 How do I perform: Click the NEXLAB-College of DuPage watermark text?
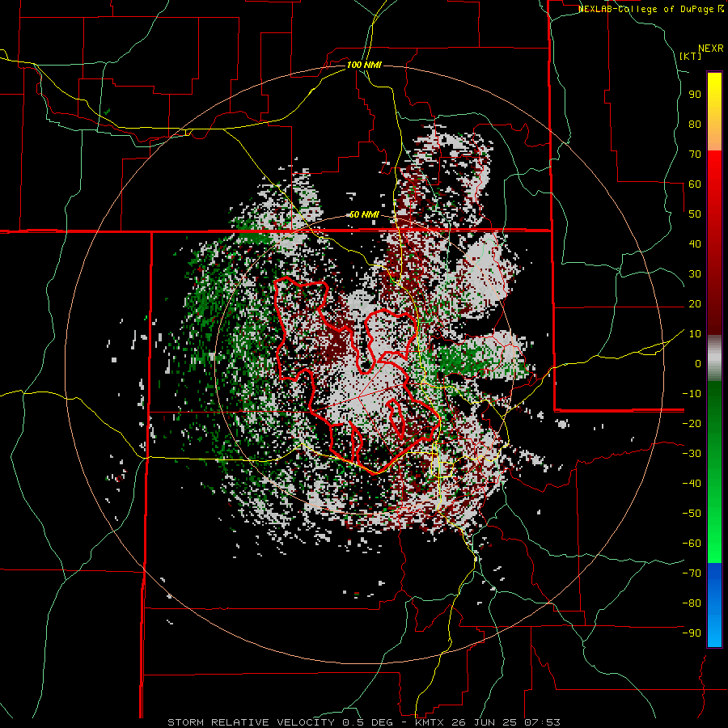(x=647, y=9)
